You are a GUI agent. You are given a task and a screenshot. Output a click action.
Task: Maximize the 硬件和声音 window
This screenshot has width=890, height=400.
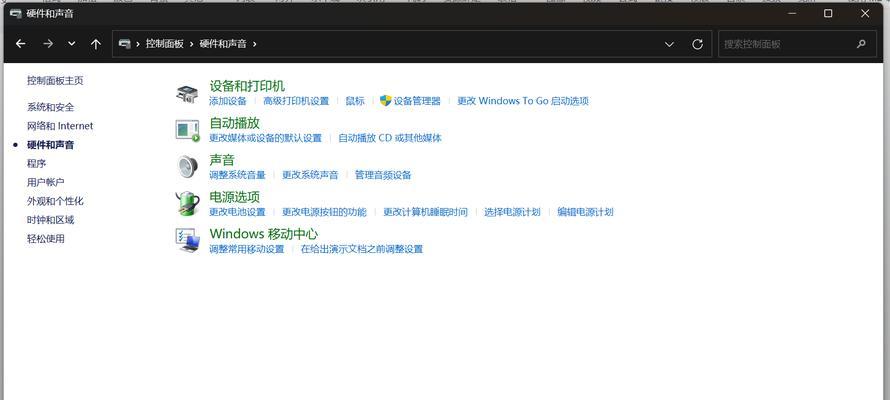(x=828, y=14)
